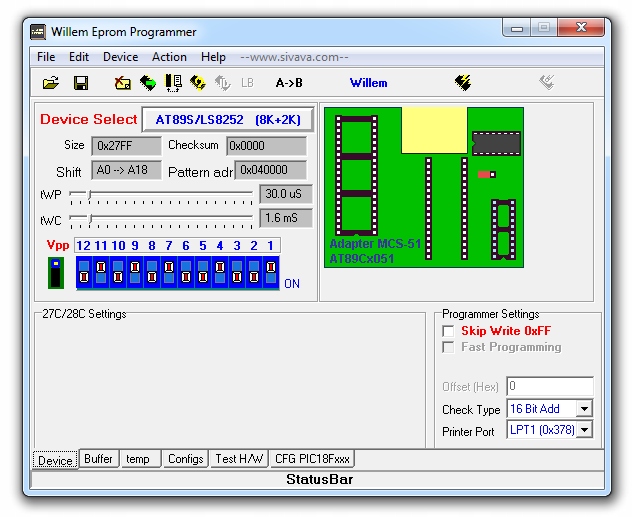Toggle DIP switch 9
Screen dimensions: 633x517
pyautogui.click(x=135, y=272)
